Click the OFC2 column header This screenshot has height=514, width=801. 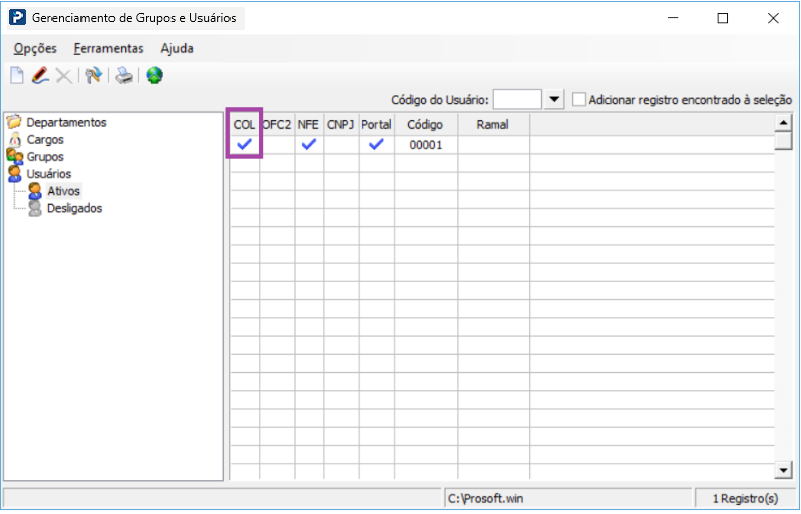(277, 125)
